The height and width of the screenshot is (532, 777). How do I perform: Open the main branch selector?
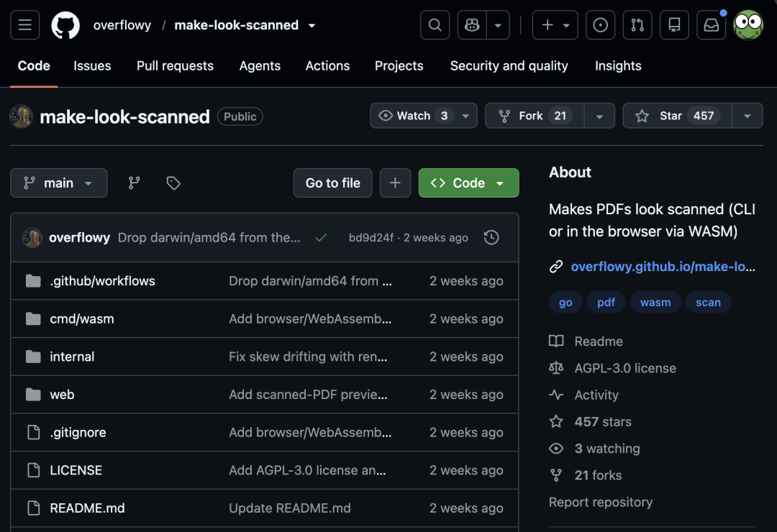(58, 183)
